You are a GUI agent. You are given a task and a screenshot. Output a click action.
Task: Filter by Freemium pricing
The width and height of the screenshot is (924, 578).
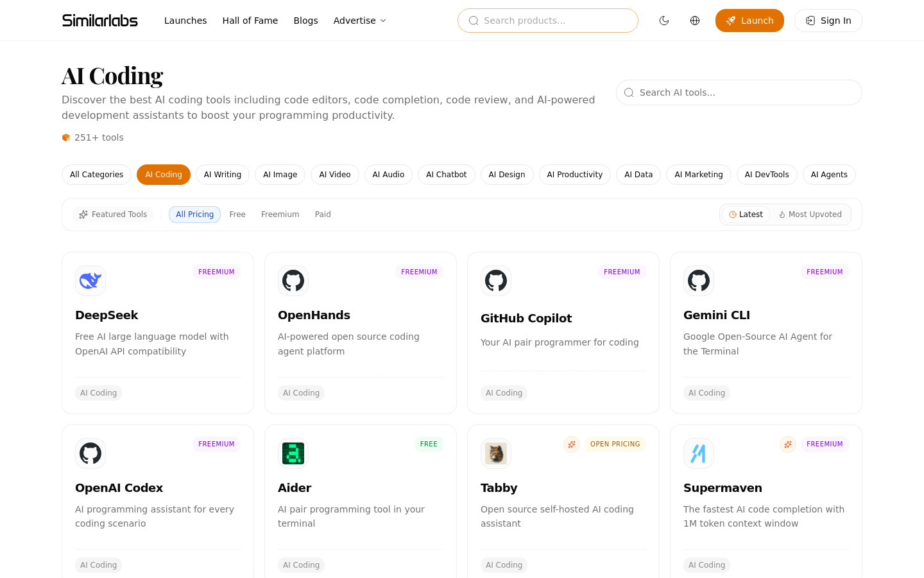pyautogui.click(x=280, y=215)
